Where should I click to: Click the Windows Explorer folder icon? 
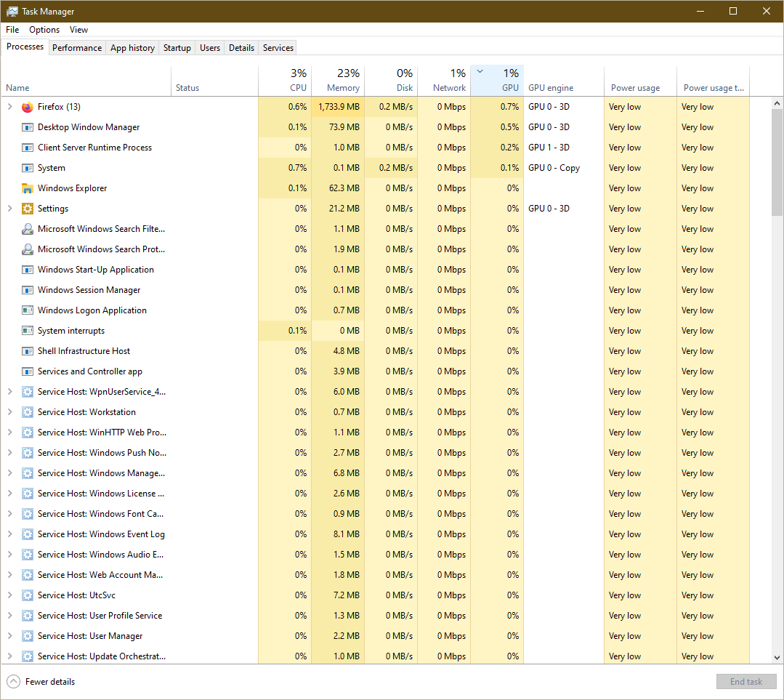click(28, 188)
